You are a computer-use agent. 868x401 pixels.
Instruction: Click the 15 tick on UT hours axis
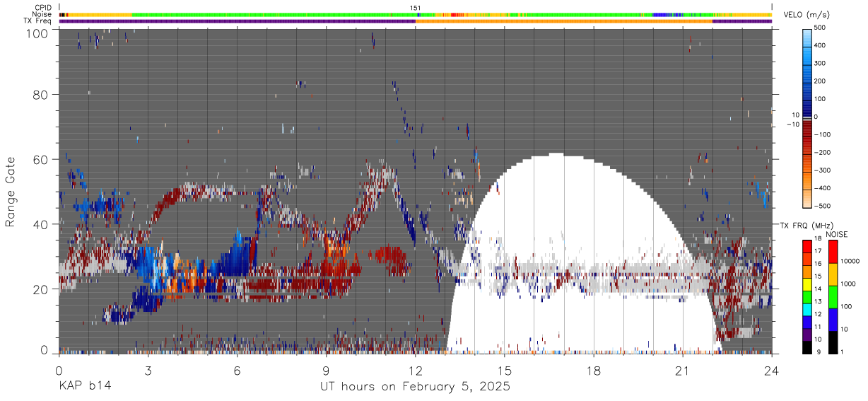point(505,370)
